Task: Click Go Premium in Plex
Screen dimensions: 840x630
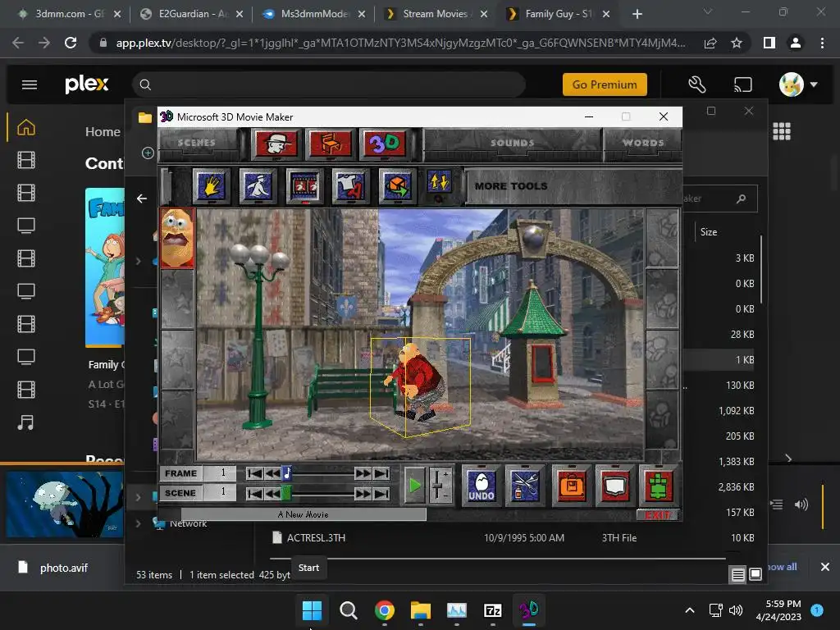Action: [605, 84]
